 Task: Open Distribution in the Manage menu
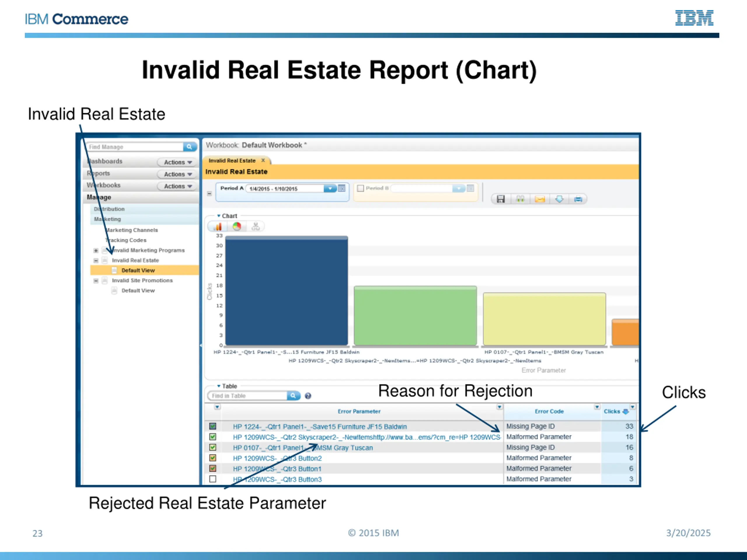[x=144, y=209]
